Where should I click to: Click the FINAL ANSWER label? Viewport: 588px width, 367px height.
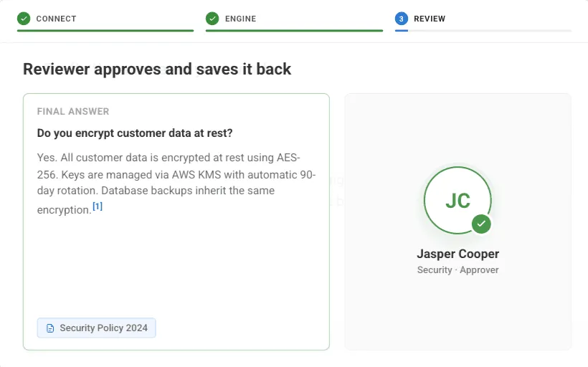[73, 111]
